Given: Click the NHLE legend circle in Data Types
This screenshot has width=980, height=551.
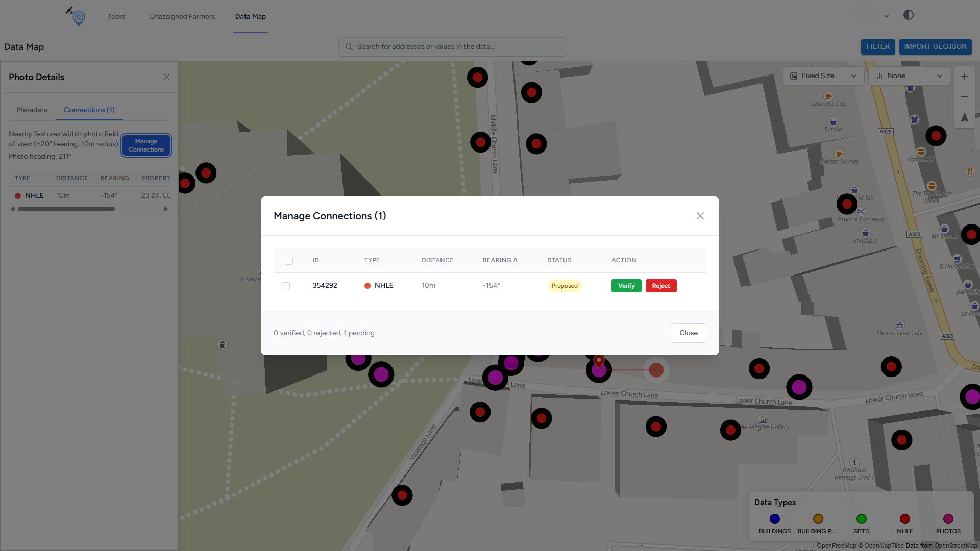Looking at the screenshot, I should click(x=904, y=519).
